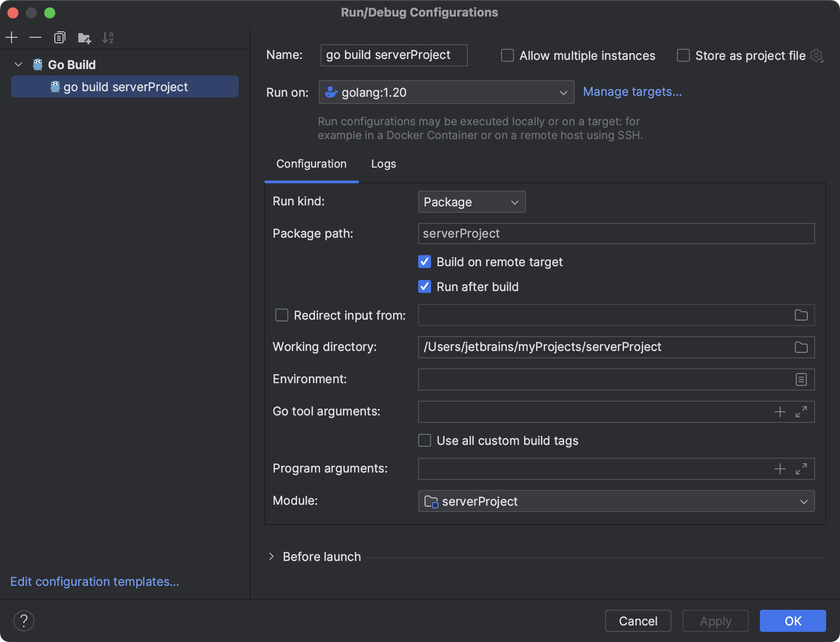Select the Configuration tab
The image size is (840, 642).
click(311, 164)
